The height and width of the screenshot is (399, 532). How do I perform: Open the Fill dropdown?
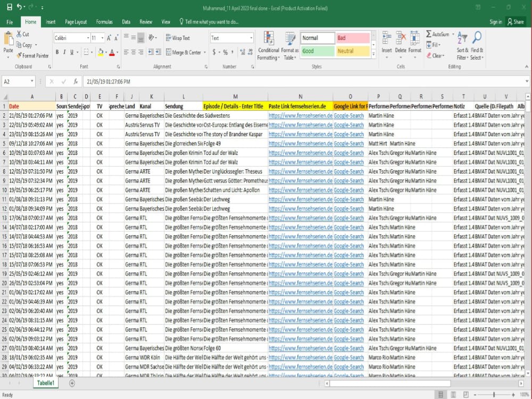point(433,45)
